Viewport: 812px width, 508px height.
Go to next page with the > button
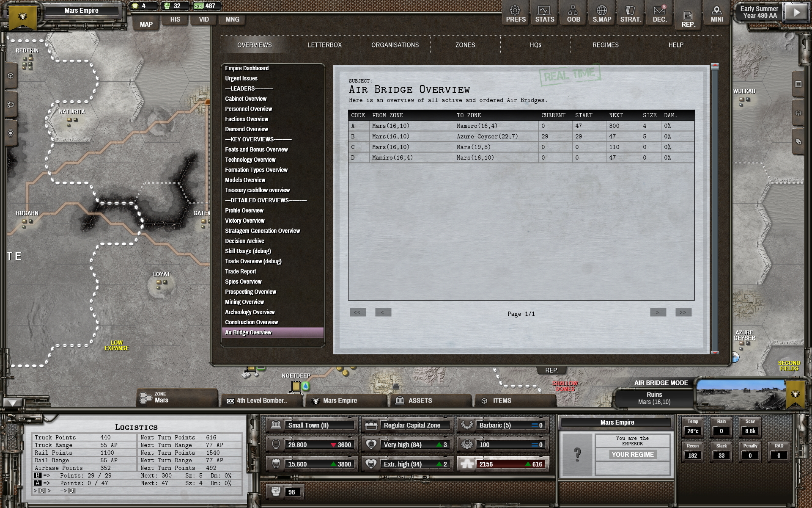[658, 312]
